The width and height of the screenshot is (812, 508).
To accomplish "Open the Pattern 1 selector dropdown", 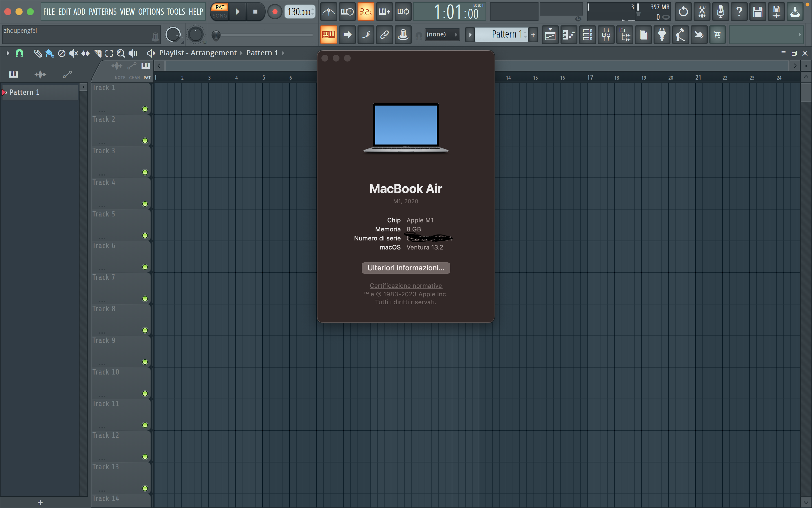I will 501,34.
